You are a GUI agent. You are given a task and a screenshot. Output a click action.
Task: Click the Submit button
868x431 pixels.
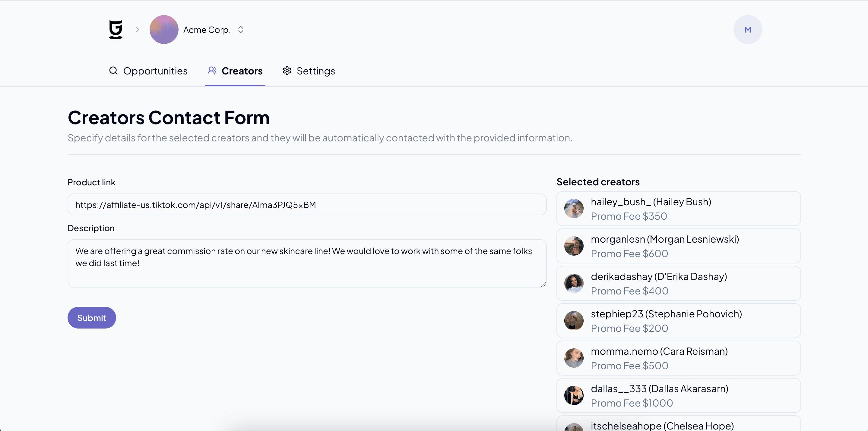pyautogui.click(x=92, y=318)
